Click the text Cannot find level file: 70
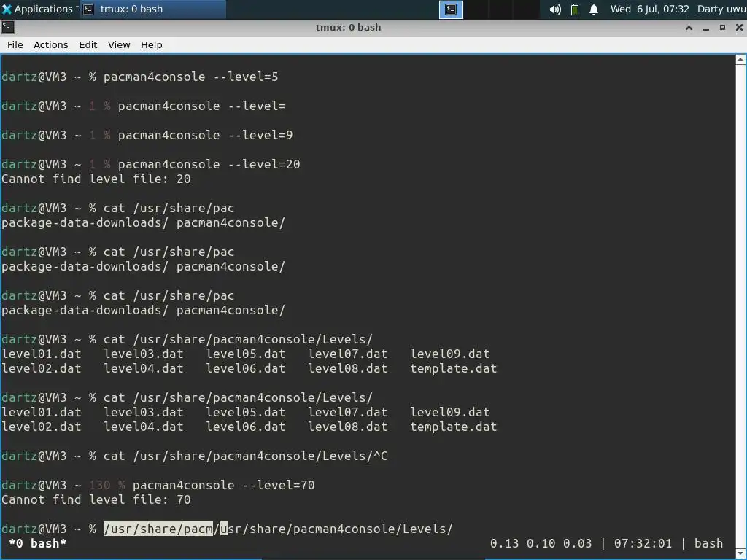This screenshot has height=560, width=747. 96,499
